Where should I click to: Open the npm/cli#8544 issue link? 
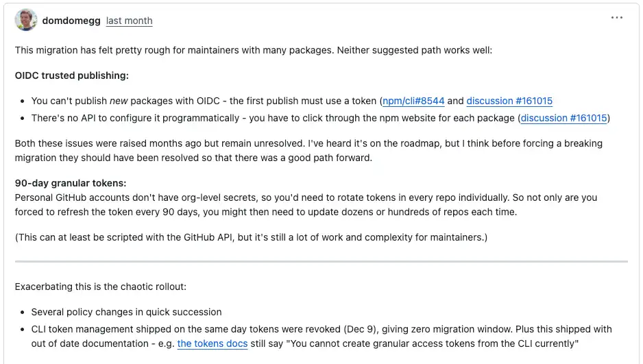pyautogui.click(x=413, y=101)
